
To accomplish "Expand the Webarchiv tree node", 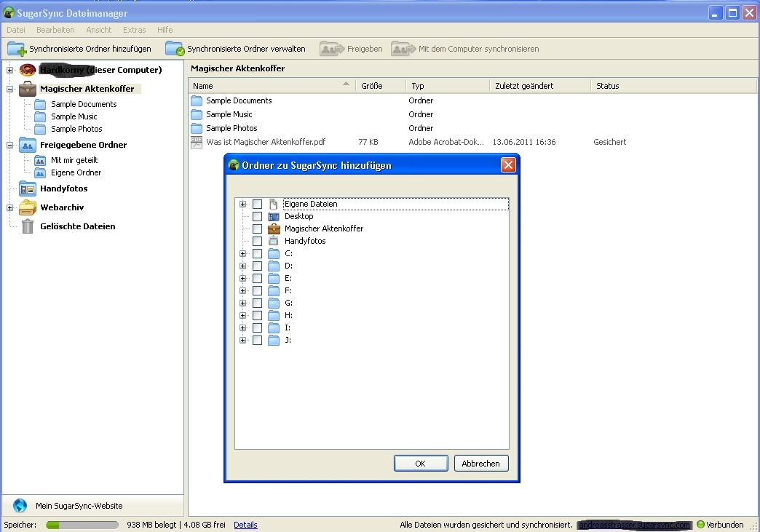I will pyautogui.click(x=9, y=207).
